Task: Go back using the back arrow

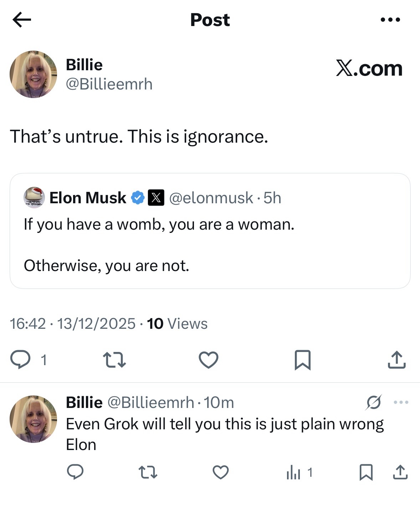Action: click(22, 20)
